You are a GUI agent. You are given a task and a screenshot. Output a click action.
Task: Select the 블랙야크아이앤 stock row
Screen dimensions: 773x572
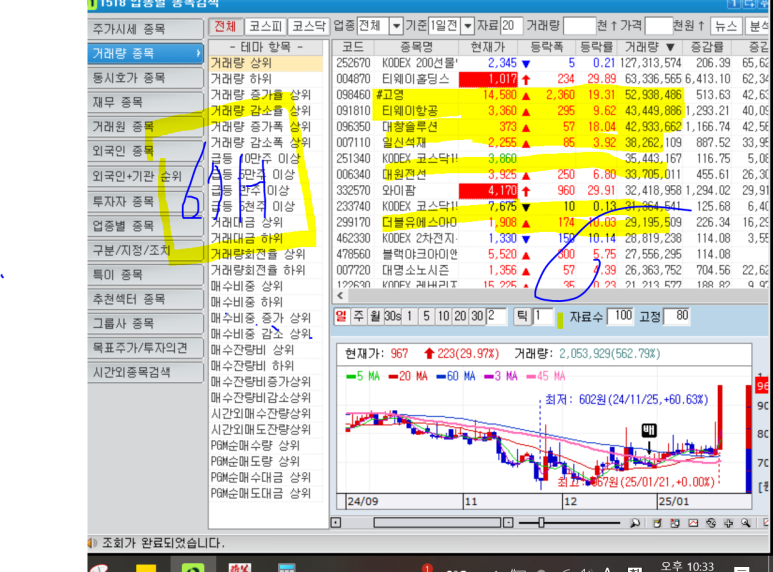coord(552,254)
